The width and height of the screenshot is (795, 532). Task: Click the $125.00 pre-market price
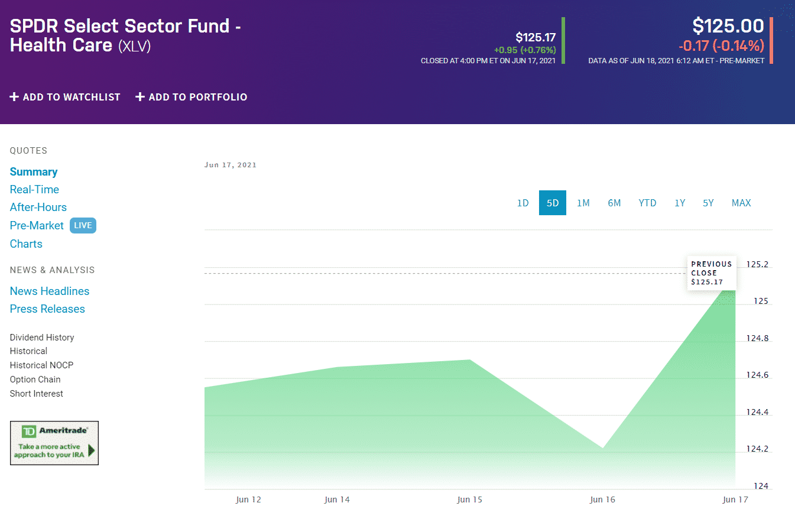[x=728, y=26]
